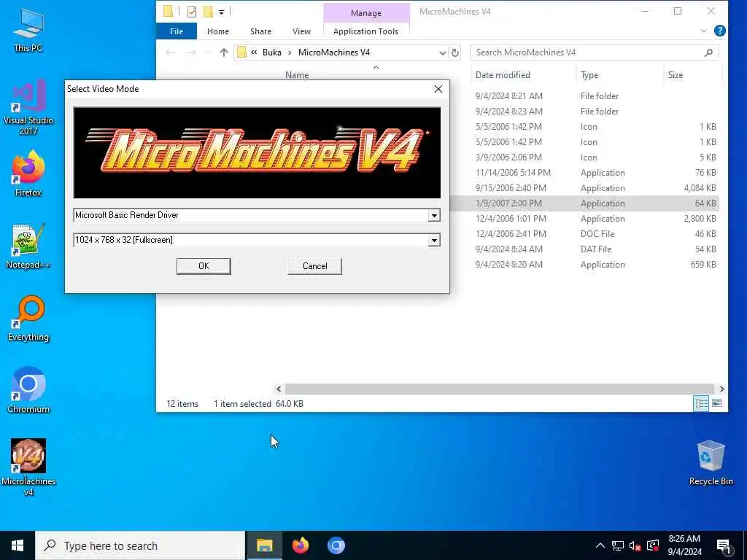
Task: Open the File menu in Explorer
Action: [x=177, y=31]
